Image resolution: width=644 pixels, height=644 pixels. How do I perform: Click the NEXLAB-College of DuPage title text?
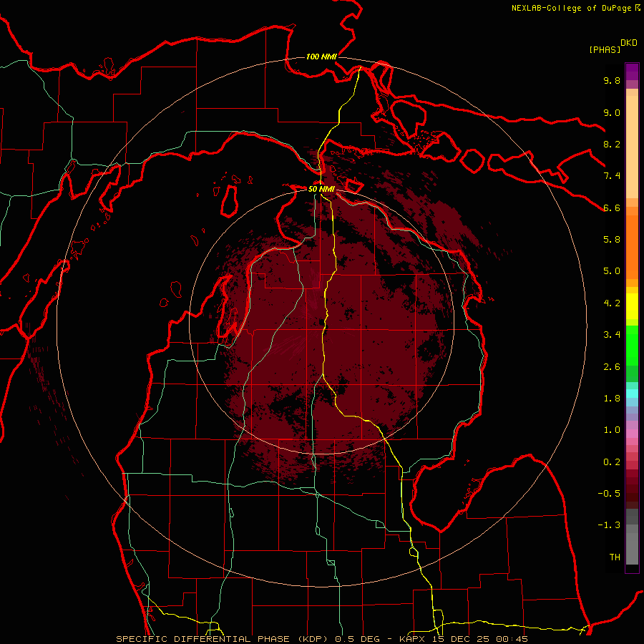pos(572,8)
